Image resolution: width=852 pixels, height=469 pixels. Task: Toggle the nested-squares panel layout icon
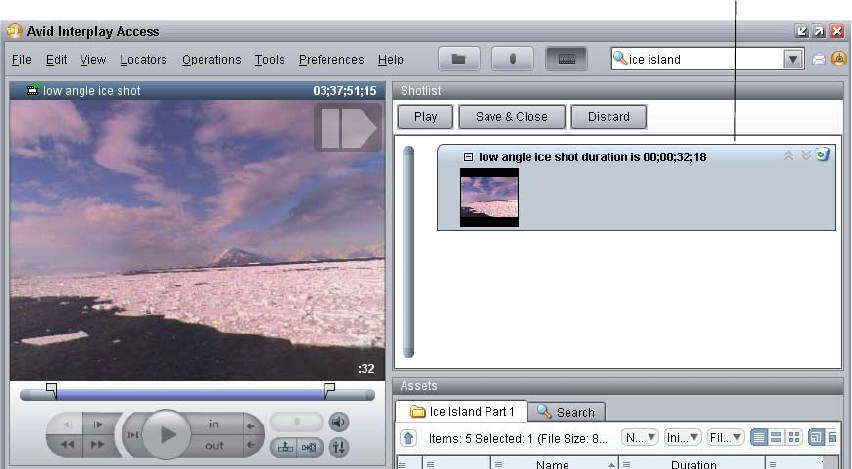pos(816,437)
